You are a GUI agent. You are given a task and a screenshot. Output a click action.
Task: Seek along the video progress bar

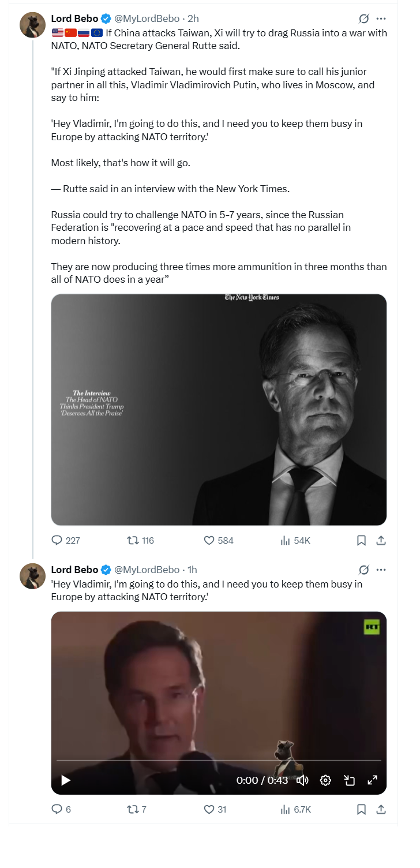(x=219, y=761)
